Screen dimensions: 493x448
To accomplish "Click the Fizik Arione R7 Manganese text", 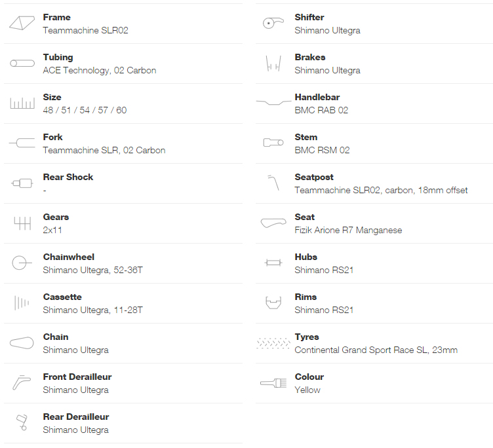I will 348,230.
